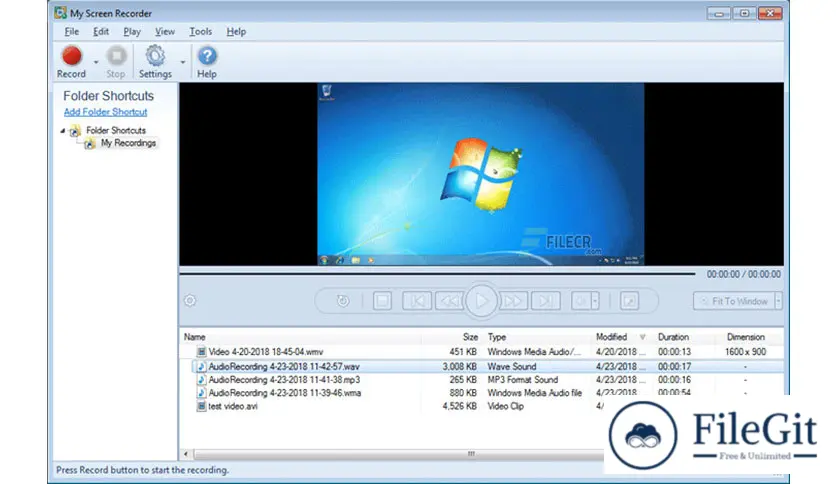
Task: Click the full screen toggle icon
Action: point(630,301)
